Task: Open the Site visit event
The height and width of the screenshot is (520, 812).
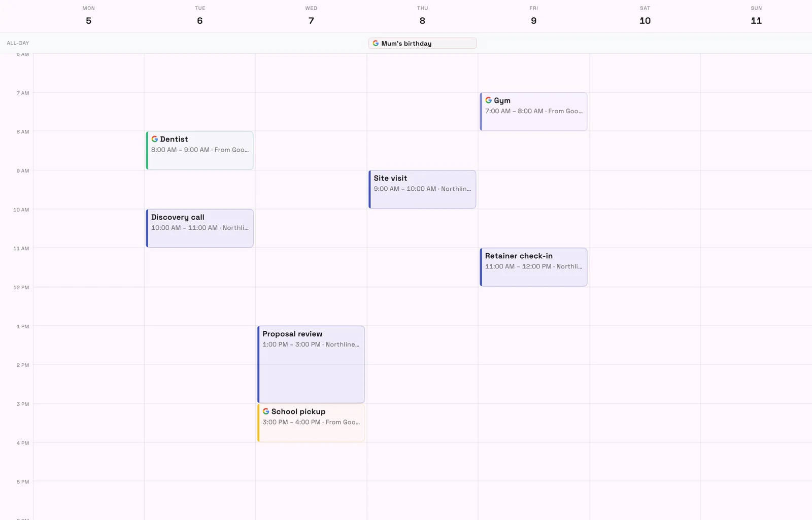Action: (x=422, y=189)
